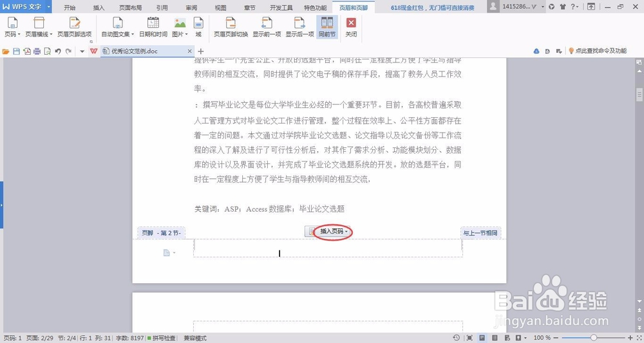Click the red WPS home icon
This screenshot has width=644, height=343.
pos(93,51)
